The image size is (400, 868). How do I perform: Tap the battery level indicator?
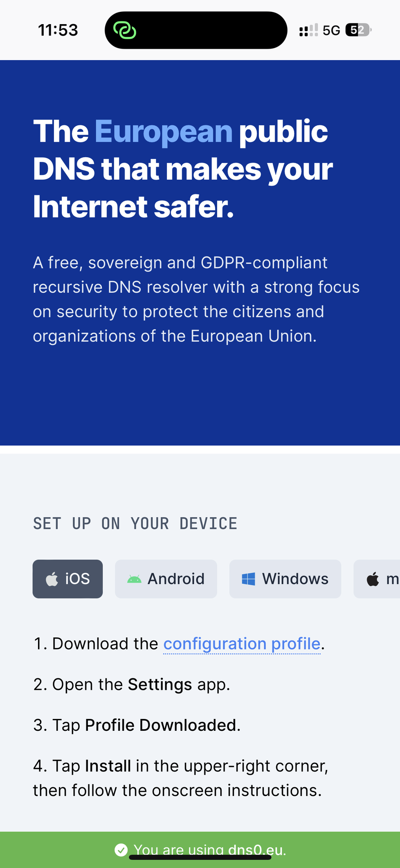click(358, 30)
